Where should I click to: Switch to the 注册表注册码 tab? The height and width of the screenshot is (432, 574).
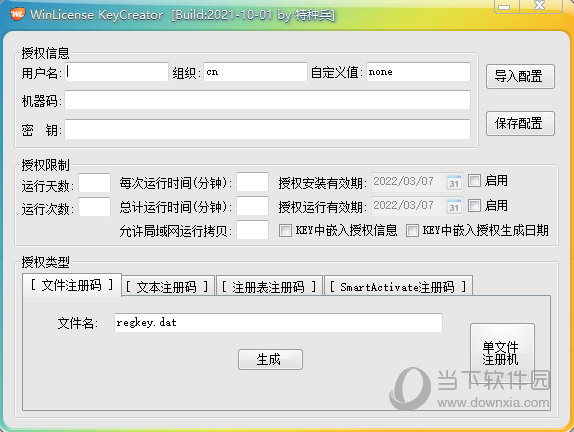[269, 287]
